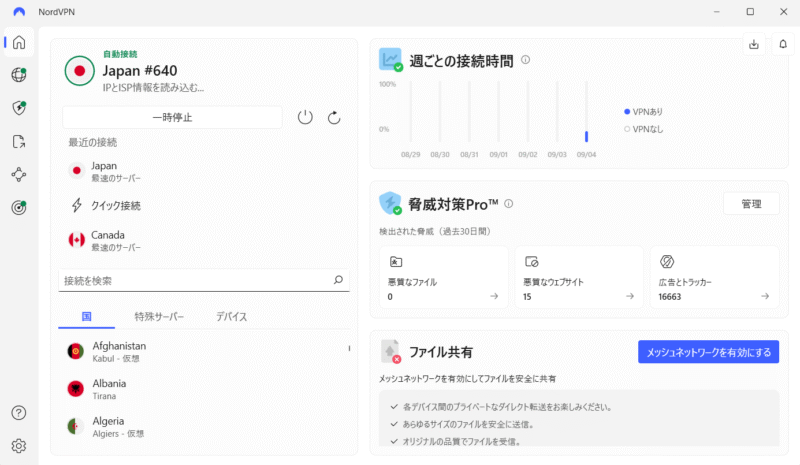800x465 pixels.
Task: Click the Canada flag icon
Action: [x=77, y=240]
